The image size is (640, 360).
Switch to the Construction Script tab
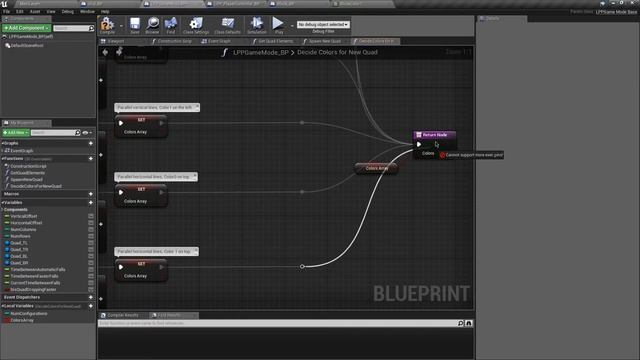(x=174, y=41)
